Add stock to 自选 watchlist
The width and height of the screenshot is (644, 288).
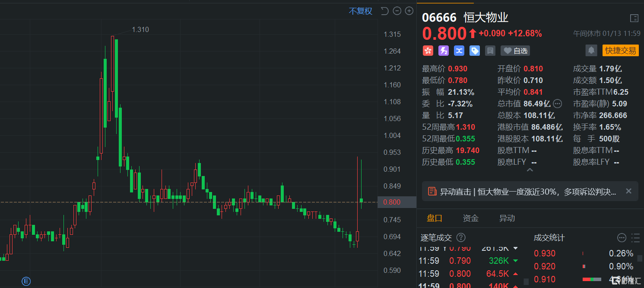coord(515,51)
